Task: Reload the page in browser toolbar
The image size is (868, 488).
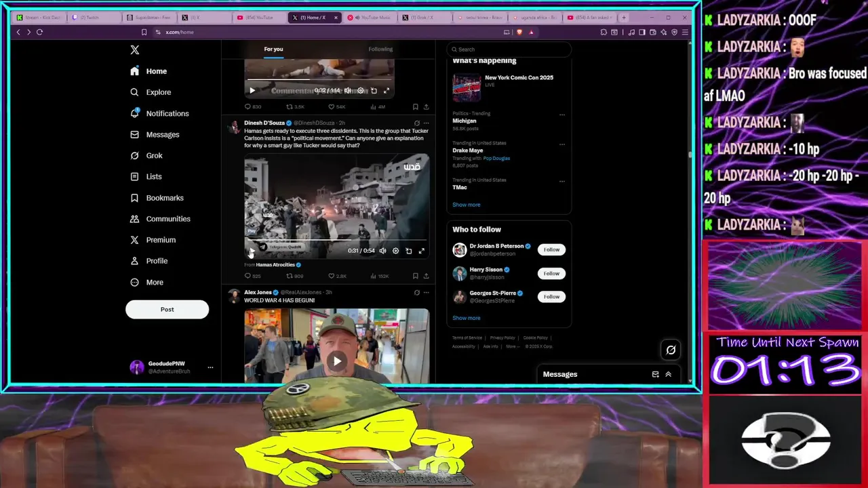Action: click(x=39, y=32)
